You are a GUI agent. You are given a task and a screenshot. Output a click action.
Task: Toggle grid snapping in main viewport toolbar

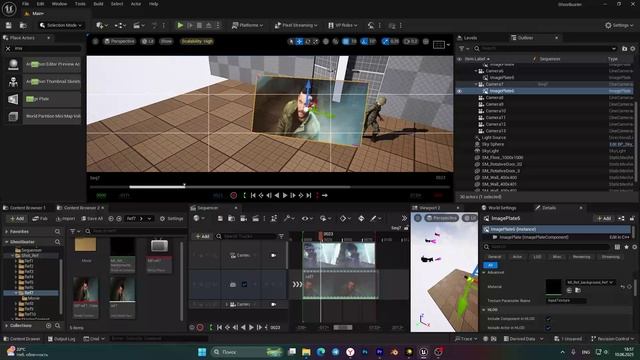[x=346, y=41]
